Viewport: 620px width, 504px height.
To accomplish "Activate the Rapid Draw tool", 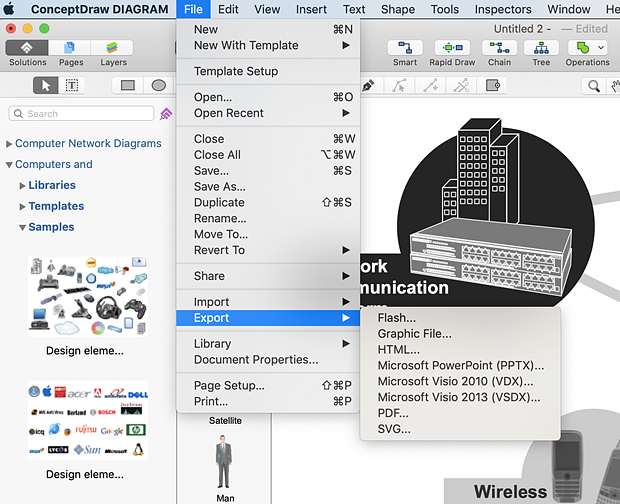I will [x=452, y=52].
